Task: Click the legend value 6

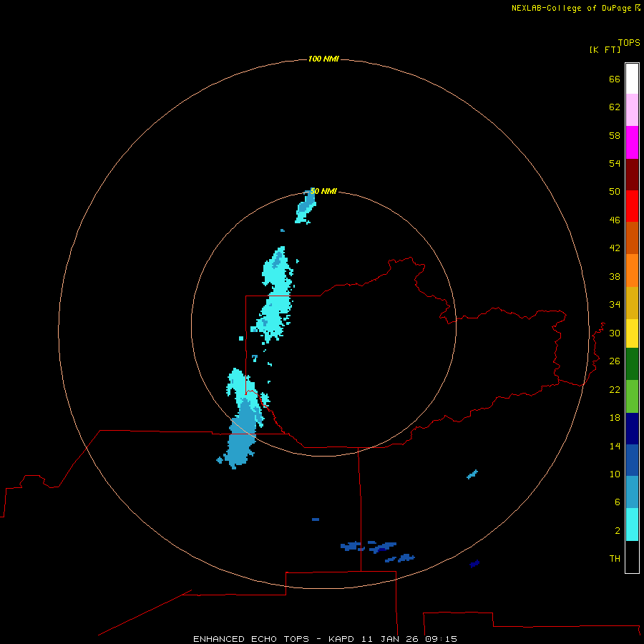Action: (618, 502)
